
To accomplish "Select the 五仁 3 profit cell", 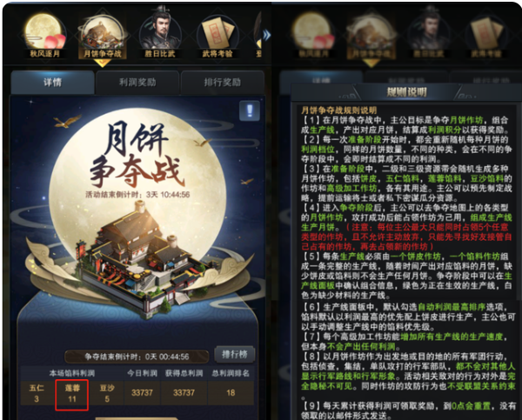I will pyautogui.click(x=37, y=393).
